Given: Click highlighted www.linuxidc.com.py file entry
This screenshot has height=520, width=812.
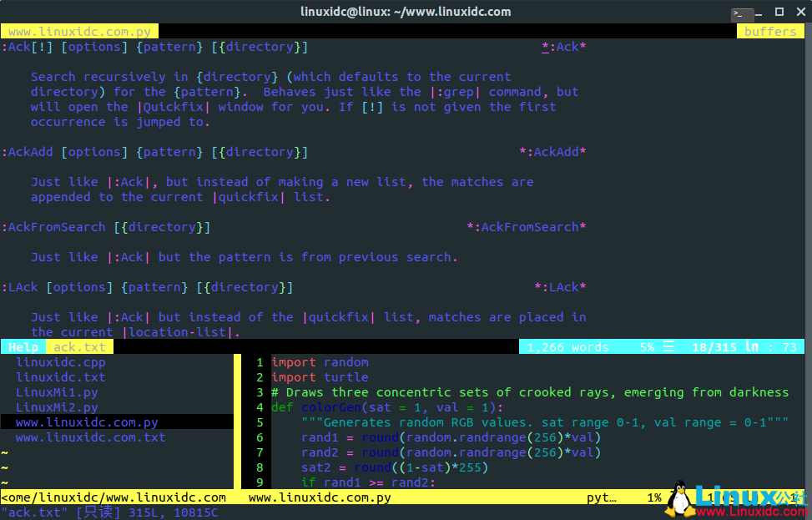Looking at the screenshot, I should click(x=87, y=422).
